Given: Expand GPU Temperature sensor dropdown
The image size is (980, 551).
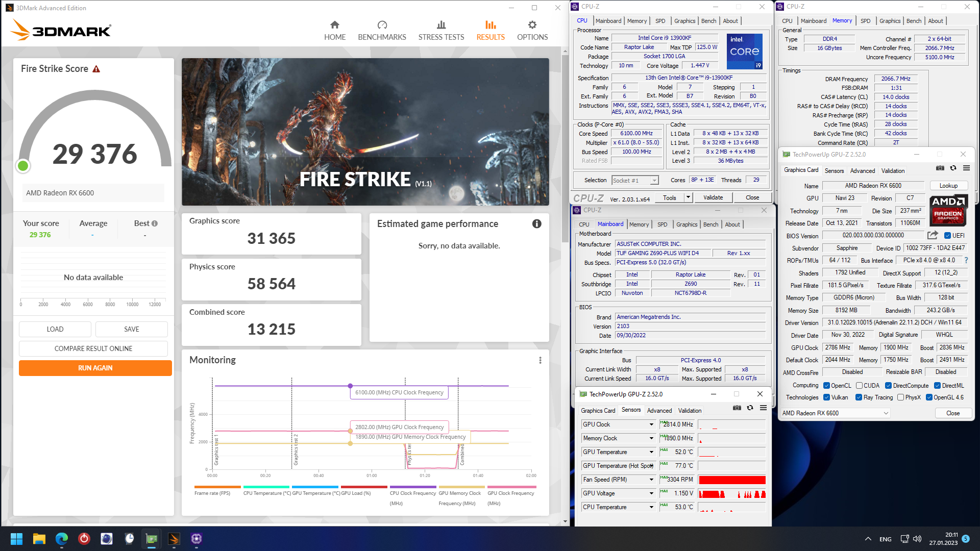Looking at the screenshot, I should [651, 452].
